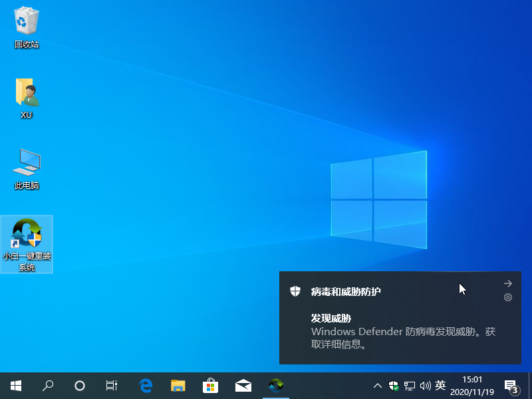Select the Recycle Bin (回收站) desktop icon
The image size is (532, 399).
point(27,28)
